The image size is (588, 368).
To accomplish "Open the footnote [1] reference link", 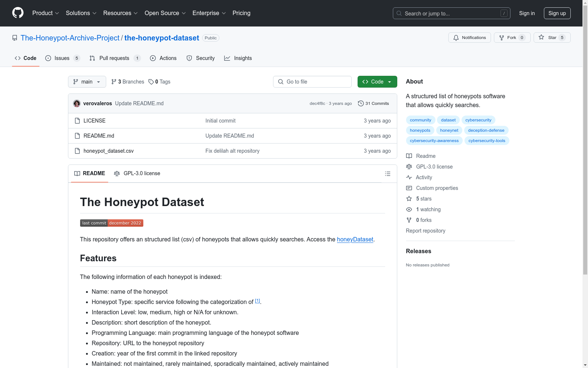I will pos(258,301).
